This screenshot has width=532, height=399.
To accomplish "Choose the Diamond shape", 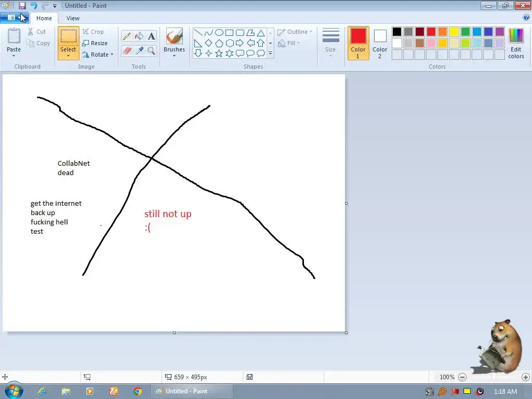I will point(209,43).
